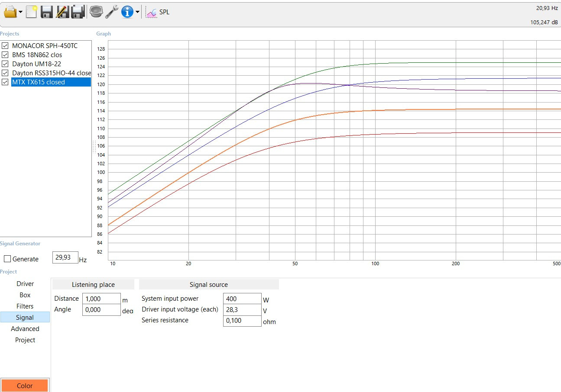Enable the Generate signal checkbox
561x392 pixels.
7,259
